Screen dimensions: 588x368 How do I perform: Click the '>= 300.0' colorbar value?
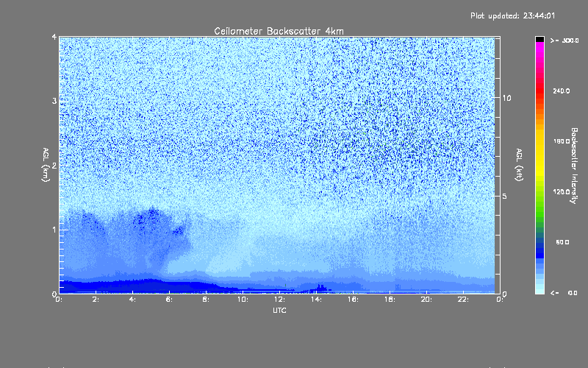click(x=564, y=40)
